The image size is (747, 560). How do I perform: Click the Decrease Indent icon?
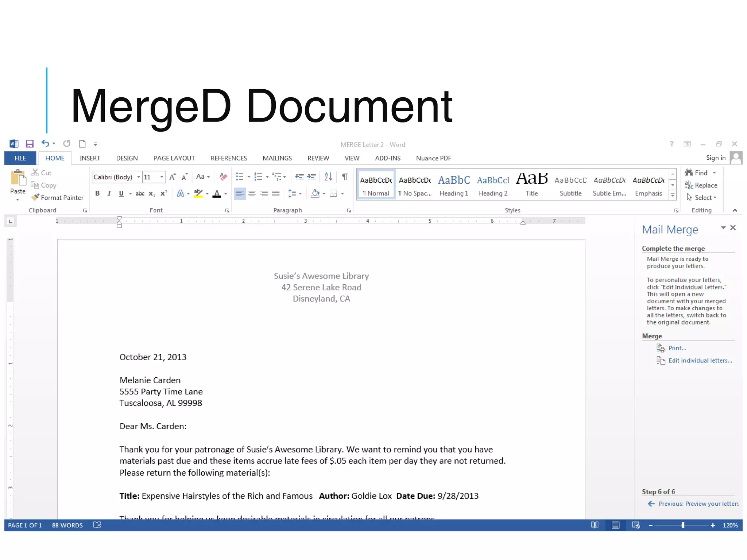pos(299,177)
